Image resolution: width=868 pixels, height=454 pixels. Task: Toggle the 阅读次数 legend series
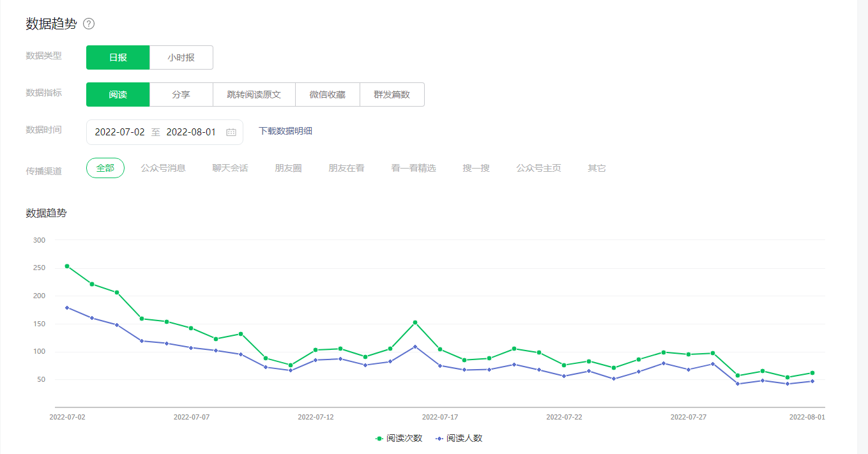pyautogui.click(x=399, y=439)
